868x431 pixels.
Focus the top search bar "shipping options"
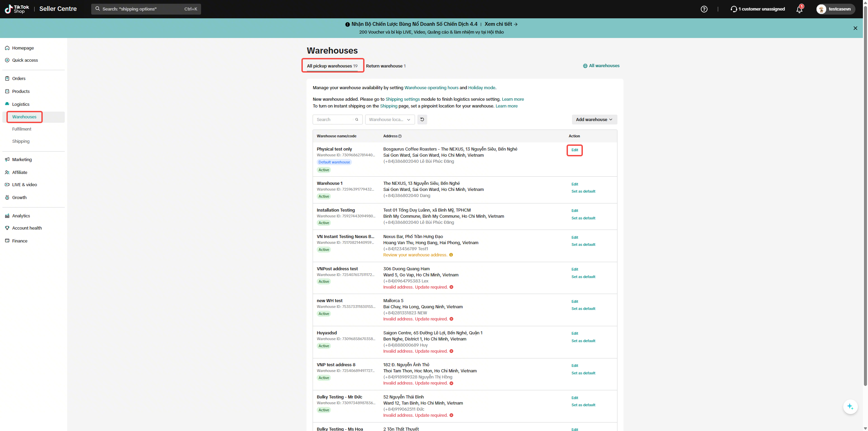[146, 9]
